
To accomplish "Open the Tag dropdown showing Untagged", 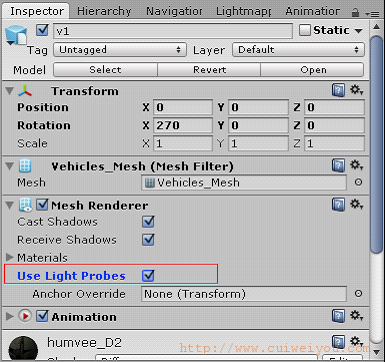I will 120,50.
